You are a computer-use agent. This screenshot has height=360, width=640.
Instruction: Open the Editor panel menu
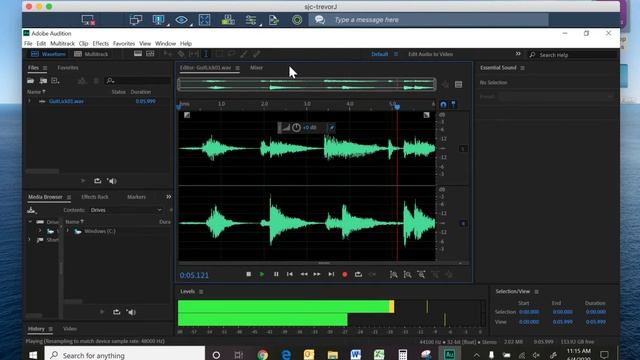(237, 68)
